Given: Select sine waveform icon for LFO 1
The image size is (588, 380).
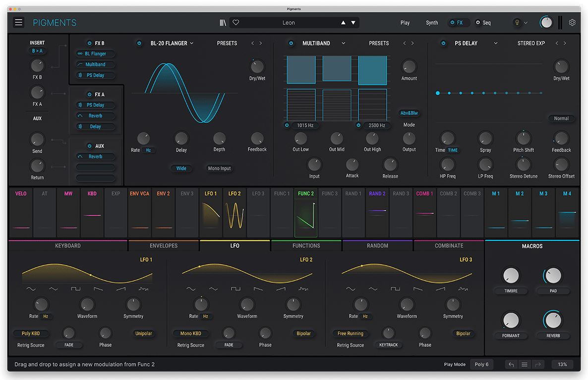Looking at the screenshot, I should (31, 289).
